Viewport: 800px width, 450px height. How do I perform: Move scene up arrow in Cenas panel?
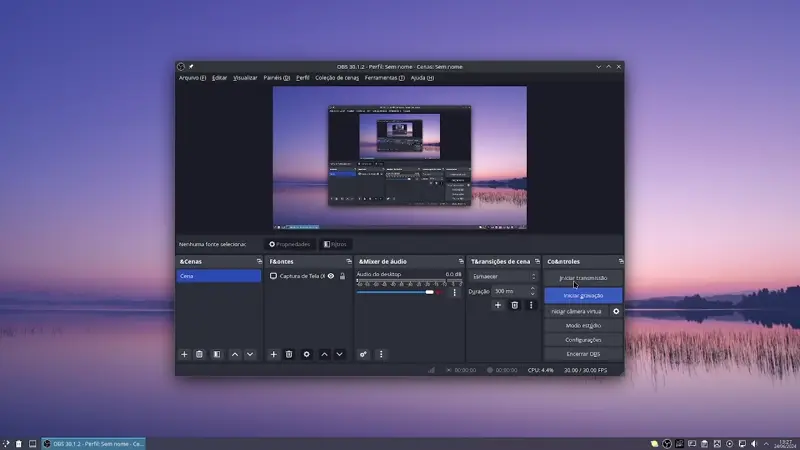click(x=235, y=354)
